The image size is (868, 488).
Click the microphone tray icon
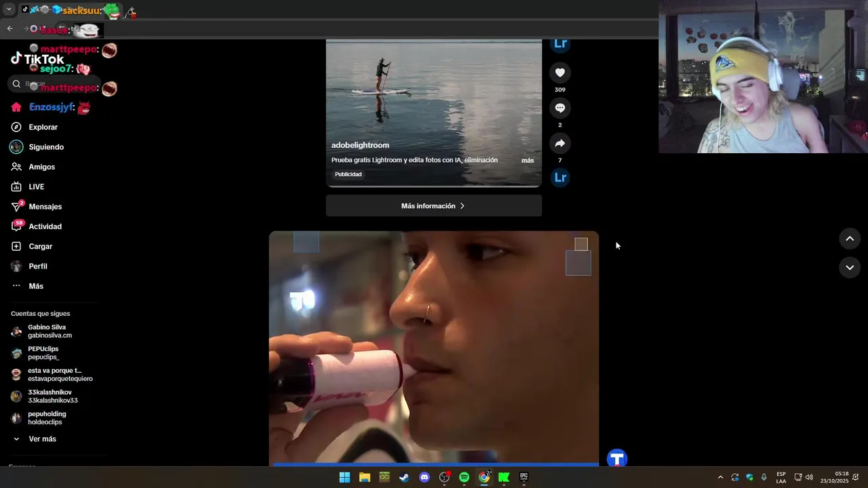[764, 477]
